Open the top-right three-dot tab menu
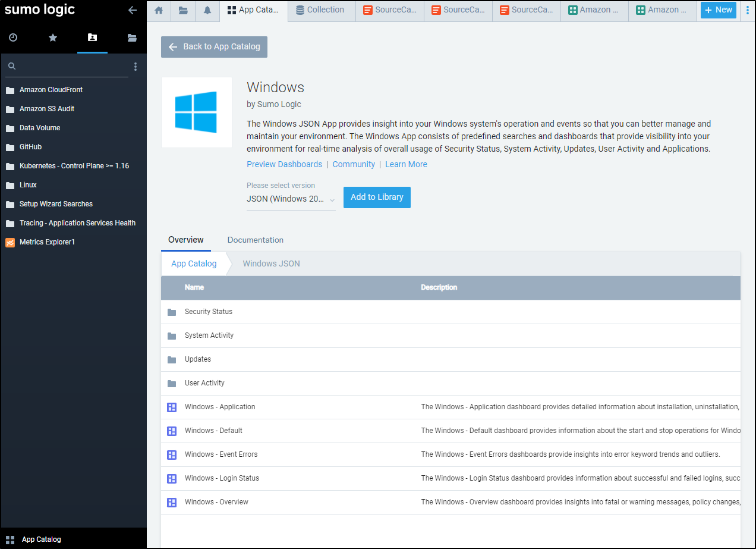The image size is (756, 549). (748, 10)
